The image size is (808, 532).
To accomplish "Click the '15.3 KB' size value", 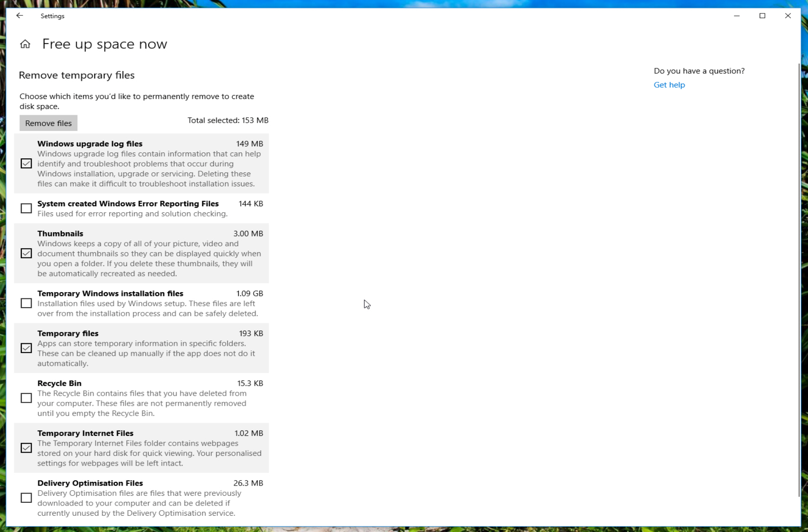I will coord(250,383).
